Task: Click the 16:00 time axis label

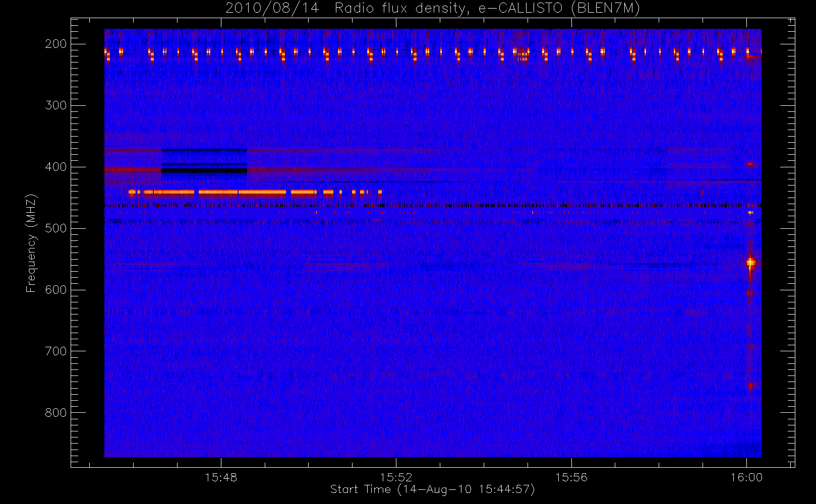Action: point(746,477)
